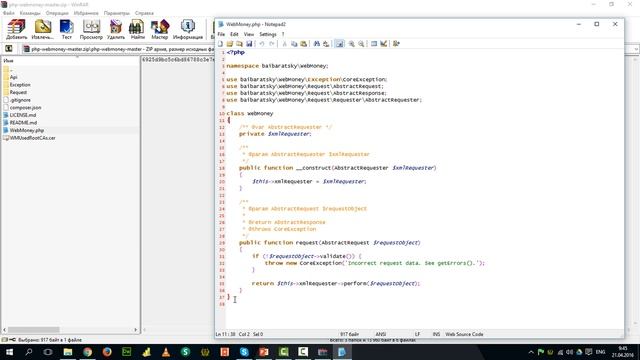
Task: Click WinRAR horizontal scrollbar thumb
Action: 33,330
